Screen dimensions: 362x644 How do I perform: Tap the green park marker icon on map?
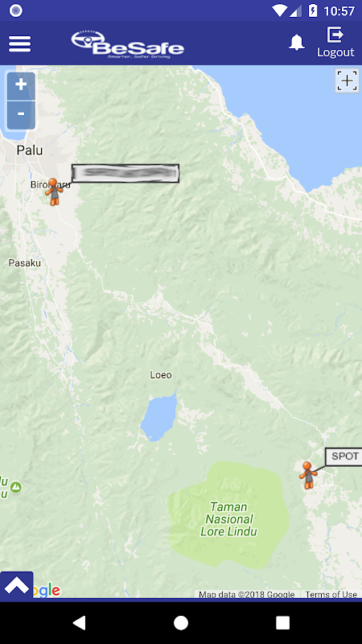(x=15, y=488)
